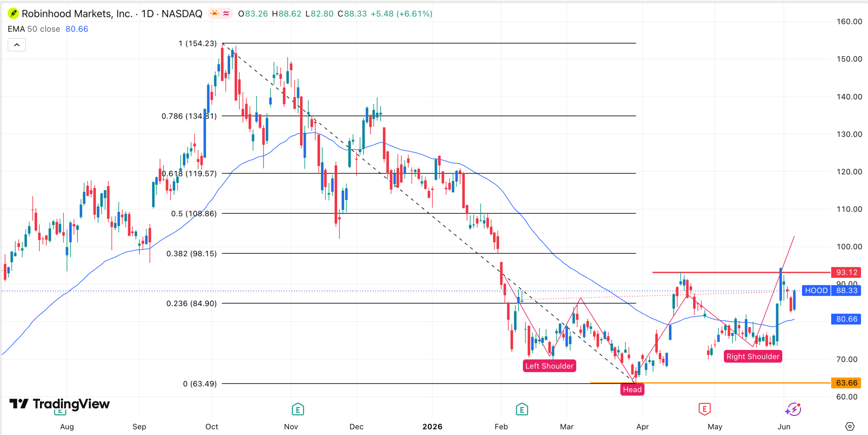This screenshot has height=435, width=868.
Task: Click the NASDAQ exchange label
Action: pyautogui.click(x=182, y=14)
